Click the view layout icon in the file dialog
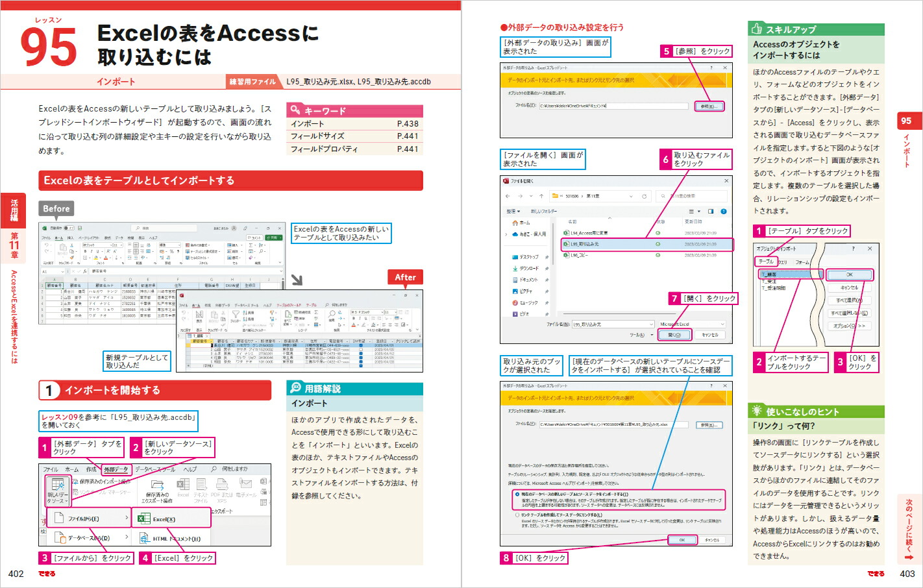Screen dimensions: 923x588 pyautogui.click(x=693, y=212)
